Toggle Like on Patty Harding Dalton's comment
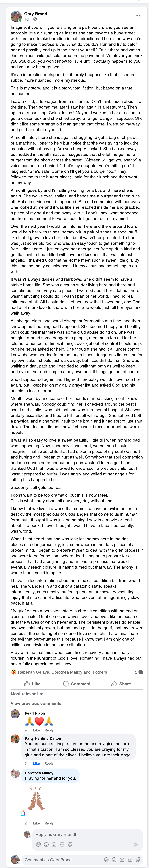Viewport: 149px width, 868px height. [x=37, y=764]
